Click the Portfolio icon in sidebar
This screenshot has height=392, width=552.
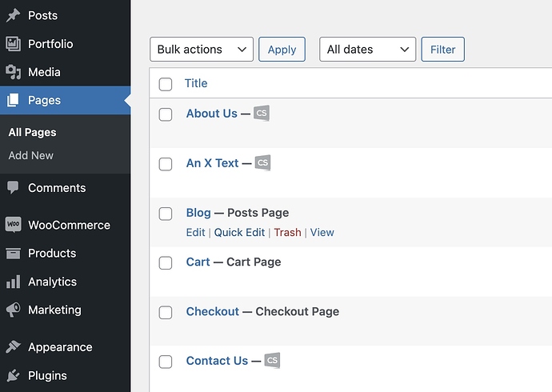click(x=13, y=44)
